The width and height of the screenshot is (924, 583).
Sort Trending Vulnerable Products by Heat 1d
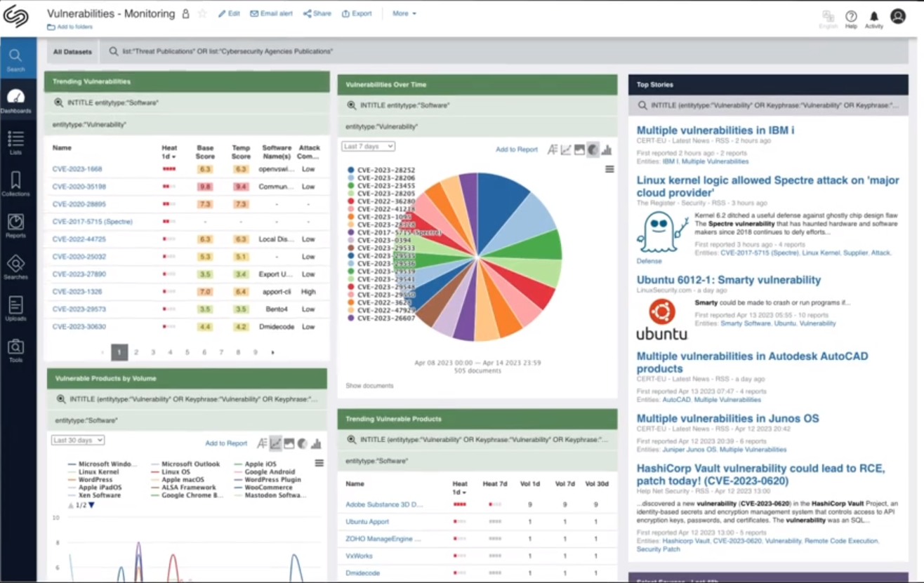pos(460,488)
